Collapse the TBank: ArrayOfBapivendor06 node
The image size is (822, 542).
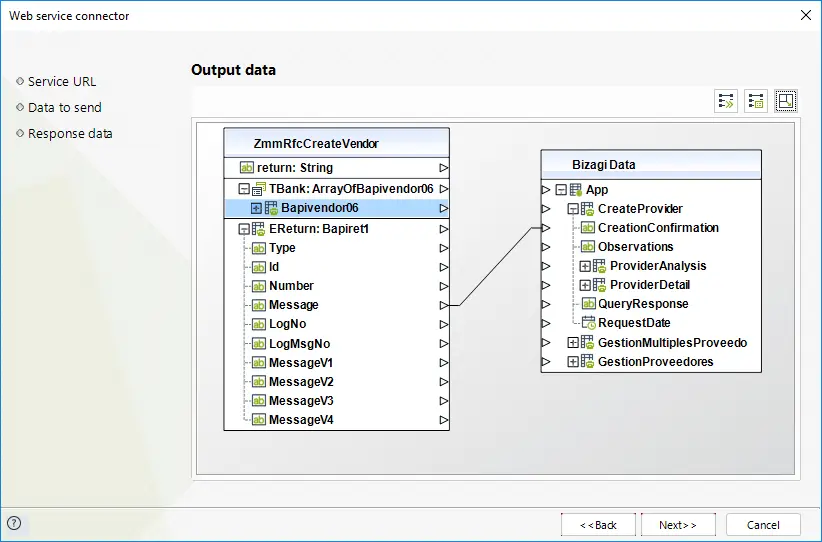(244, 189)
